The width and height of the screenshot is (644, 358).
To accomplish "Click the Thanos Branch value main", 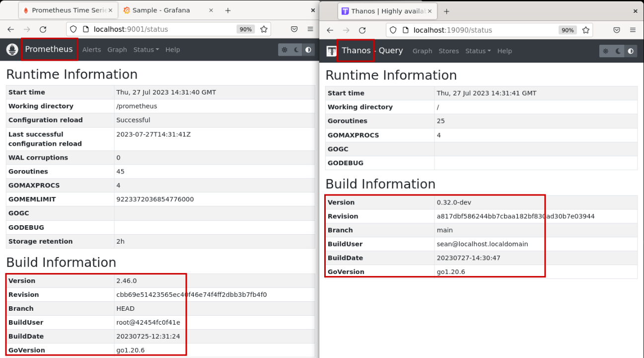I will pos(445,230).
